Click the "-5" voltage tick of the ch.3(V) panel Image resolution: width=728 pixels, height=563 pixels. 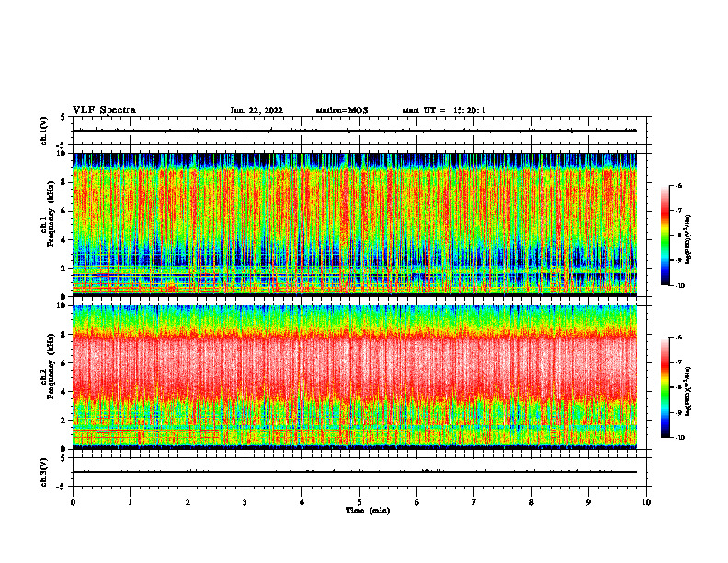(61, 487)
